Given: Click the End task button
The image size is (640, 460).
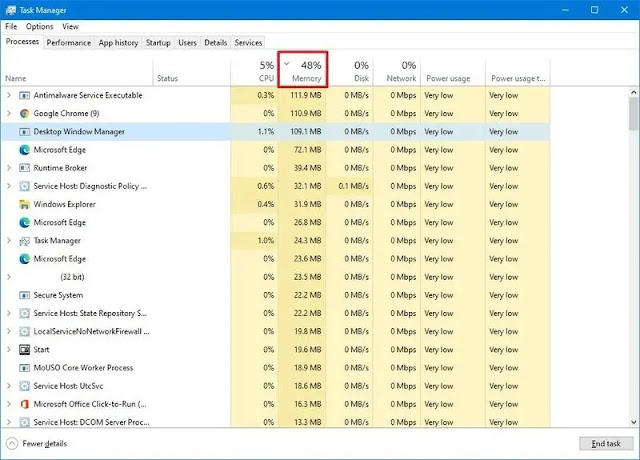Looking at the screenshot, I should coord(606,444).
